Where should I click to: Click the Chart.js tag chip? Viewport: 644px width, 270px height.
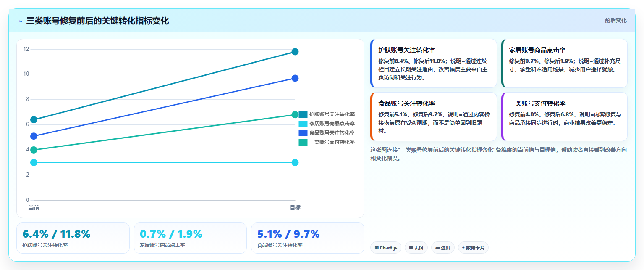(x=386, y=248)
